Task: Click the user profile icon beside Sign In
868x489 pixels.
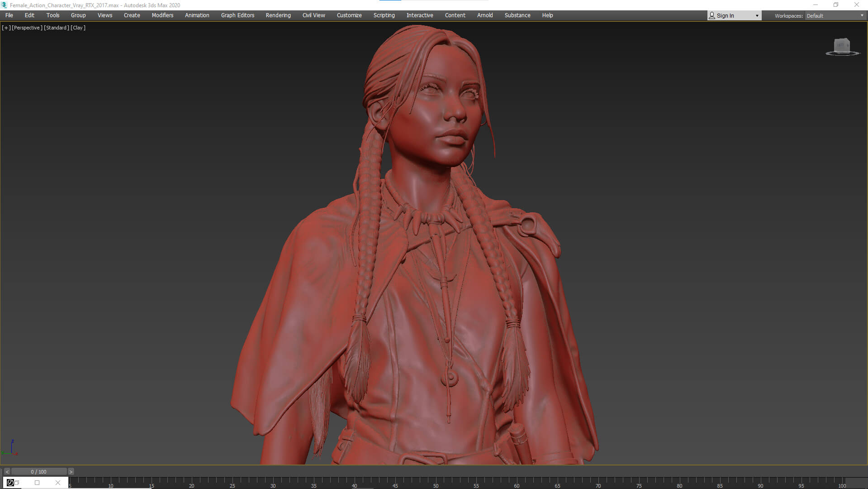Action: pyautogui.click(x=712, y=15)
